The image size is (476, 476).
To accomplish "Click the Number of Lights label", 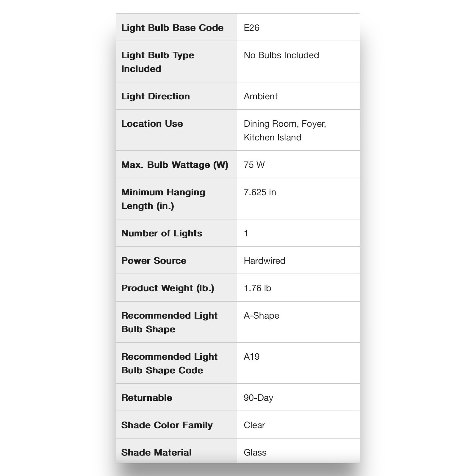I will [x=162, y=233].
